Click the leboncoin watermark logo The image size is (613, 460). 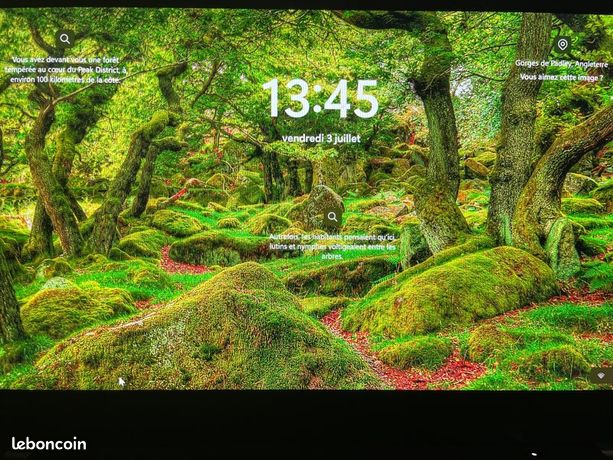[49, 444]
